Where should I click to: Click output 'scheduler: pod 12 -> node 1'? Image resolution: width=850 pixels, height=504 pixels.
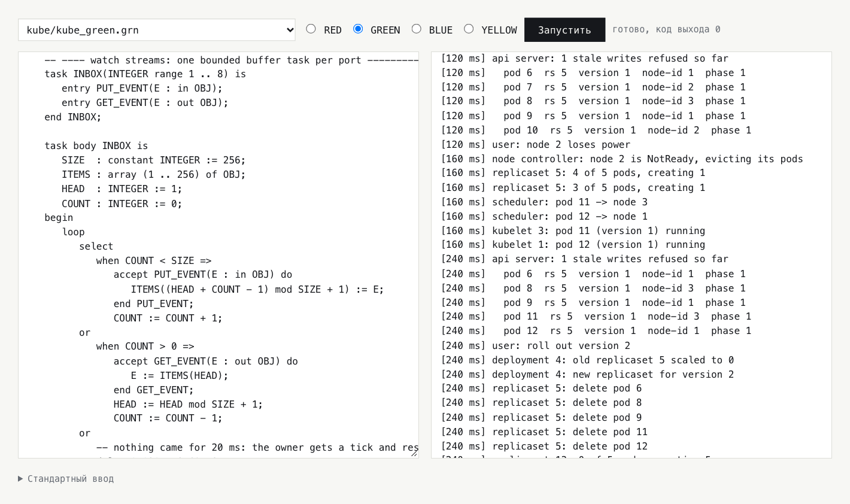click(x=544, y=217)
